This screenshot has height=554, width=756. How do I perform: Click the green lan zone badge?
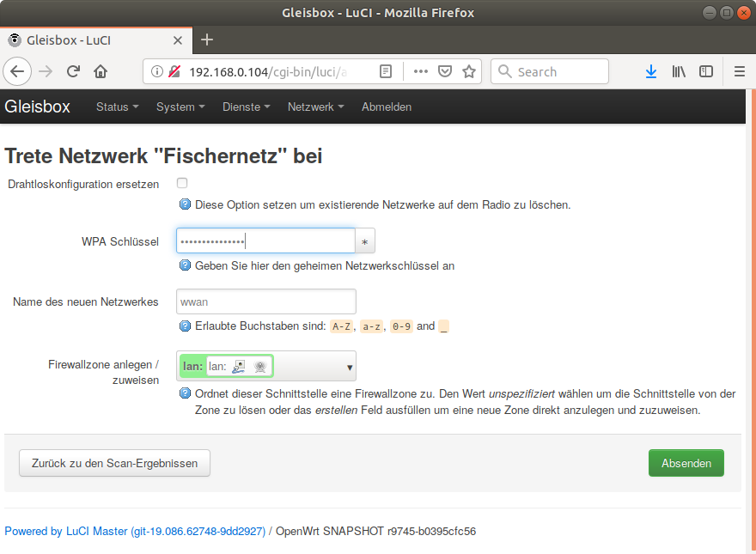(226, 367)
